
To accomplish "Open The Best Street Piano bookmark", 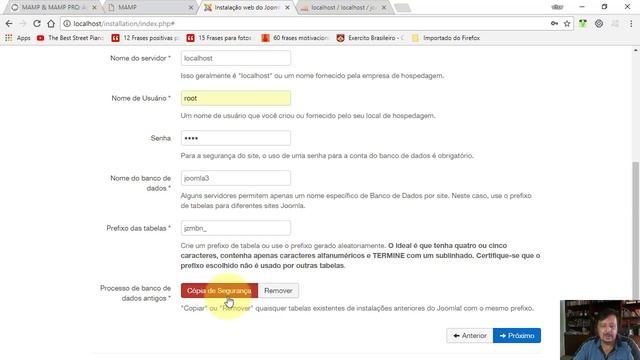I will 70,38.
